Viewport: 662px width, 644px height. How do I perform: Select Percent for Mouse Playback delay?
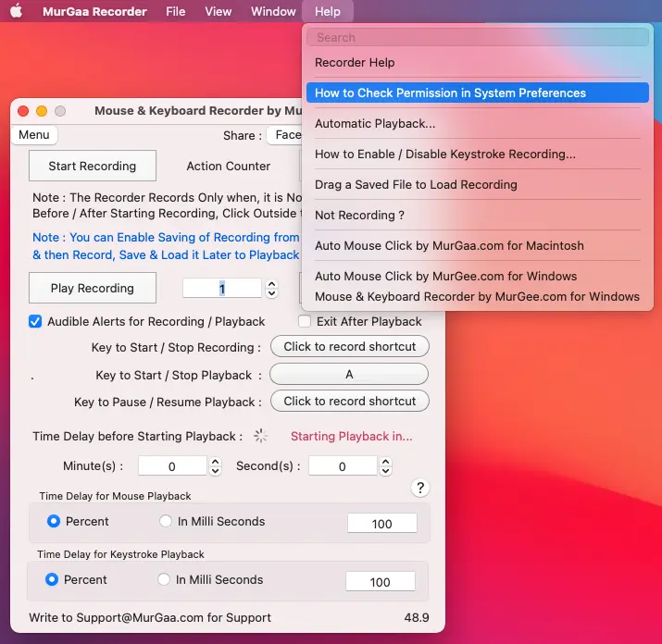54,522
